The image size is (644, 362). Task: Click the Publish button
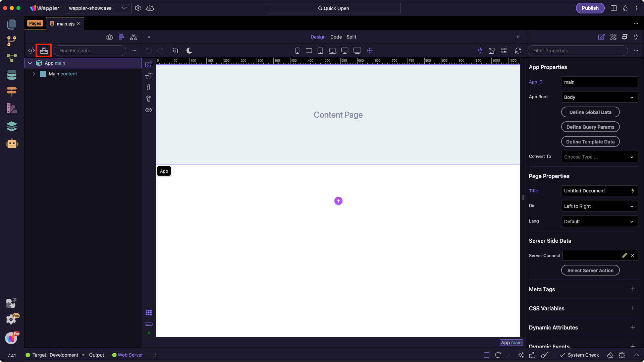tap(590, 8)
